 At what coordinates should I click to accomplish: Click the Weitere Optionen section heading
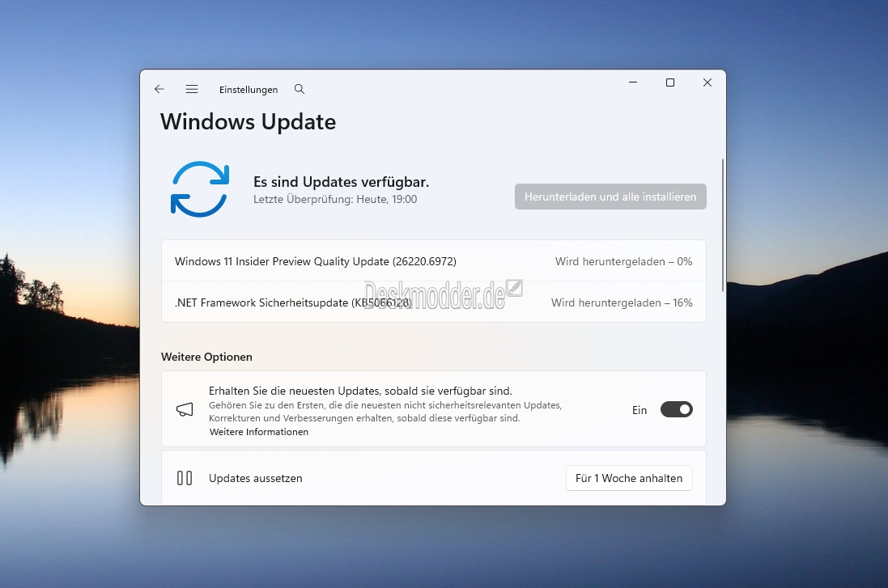coord(206,357)
